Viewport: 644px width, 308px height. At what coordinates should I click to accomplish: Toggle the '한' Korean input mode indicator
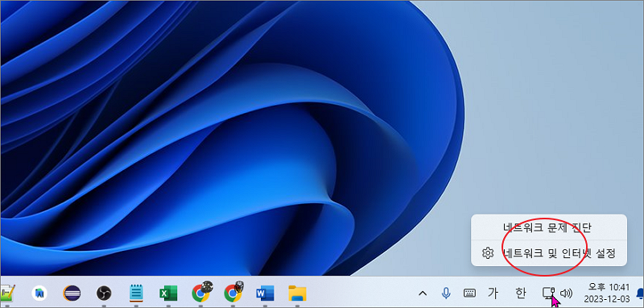(521, 294)
